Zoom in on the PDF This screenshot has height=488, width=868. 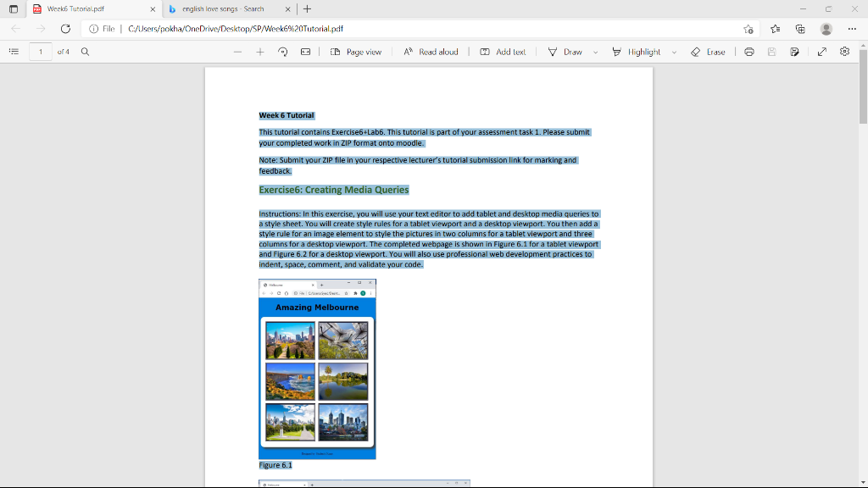pyautogui.click(x=259, y=52)
